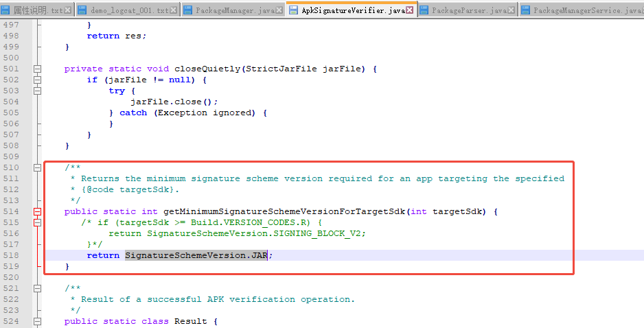Image resolution: width=644 pixels, height=328 pixels.
Task: Collapse getMinimumSignatureSchemeVersionForTargetSdk fold at line 514
Action: pos(37,211)
